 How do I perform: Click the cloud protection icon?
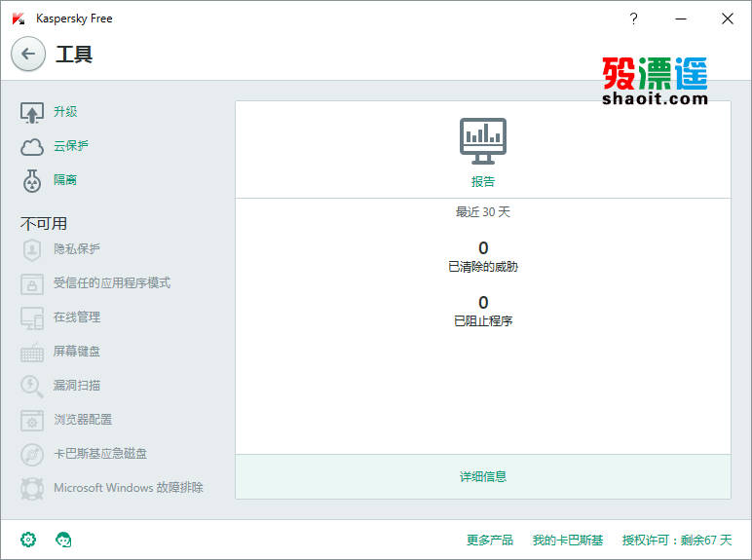[x=32, y=147]
